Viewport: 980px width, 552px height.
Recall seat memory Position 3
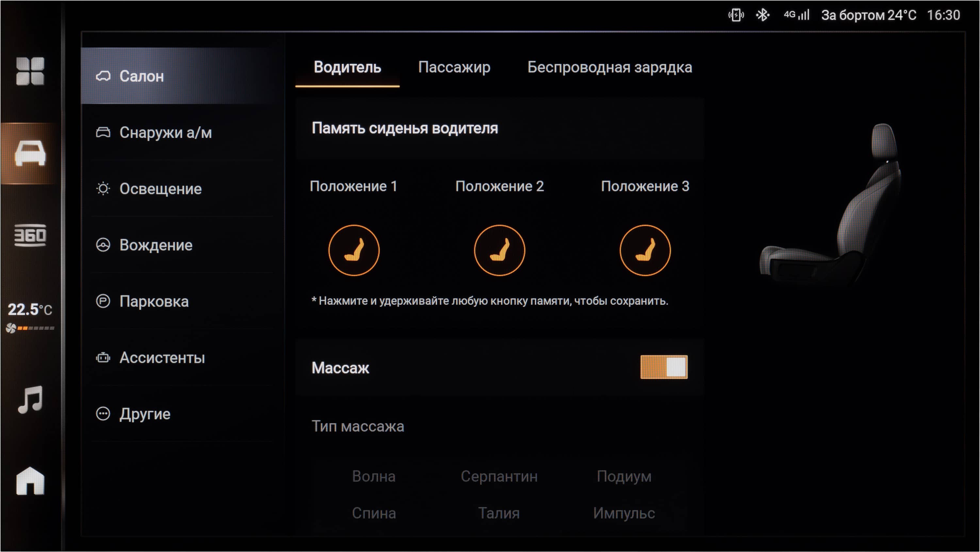[x=645, y=250]
